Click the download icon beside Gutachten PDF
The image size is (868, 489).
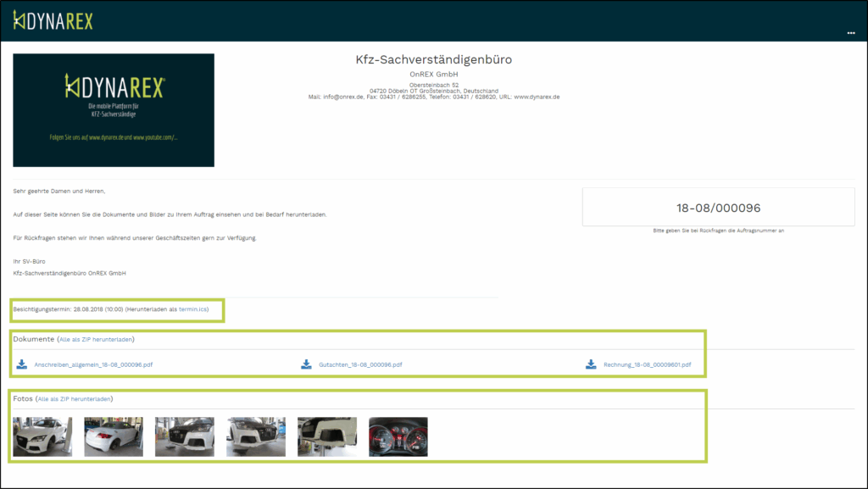307,365
